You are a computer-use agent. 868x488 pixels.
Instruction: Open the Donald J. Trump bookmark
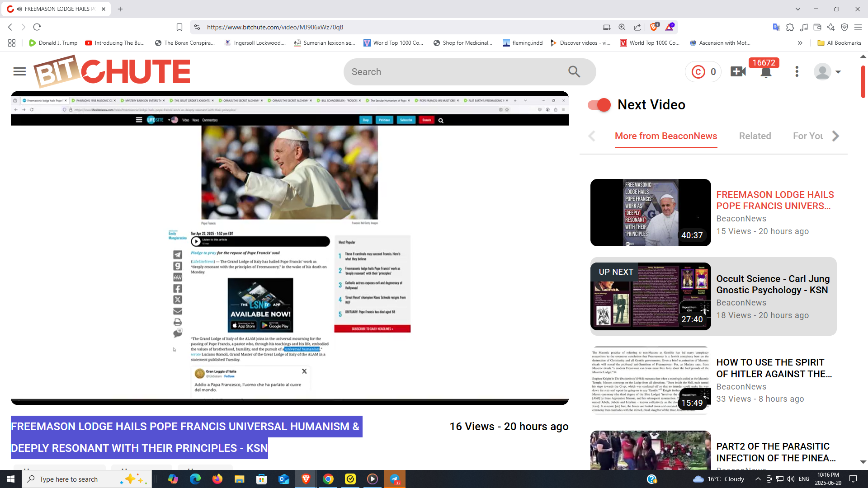pyautogui.click(x=53, y=43)
